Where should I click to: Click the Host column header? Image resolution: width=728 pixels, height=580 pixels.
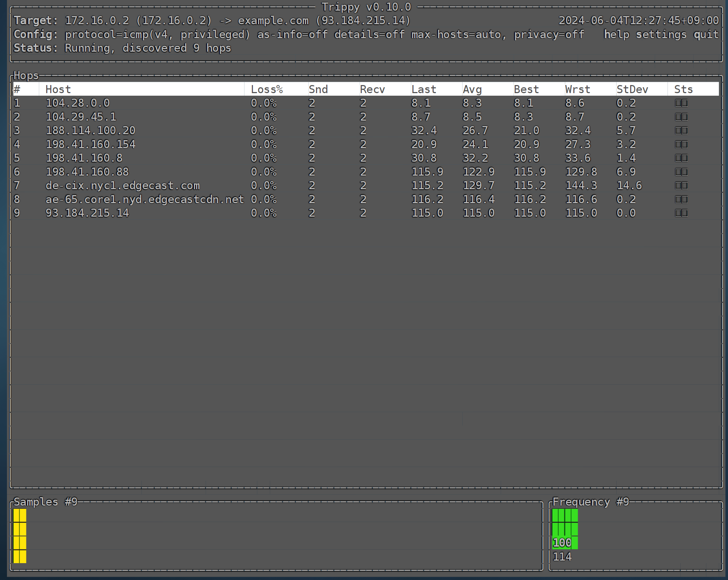(58, 89)
